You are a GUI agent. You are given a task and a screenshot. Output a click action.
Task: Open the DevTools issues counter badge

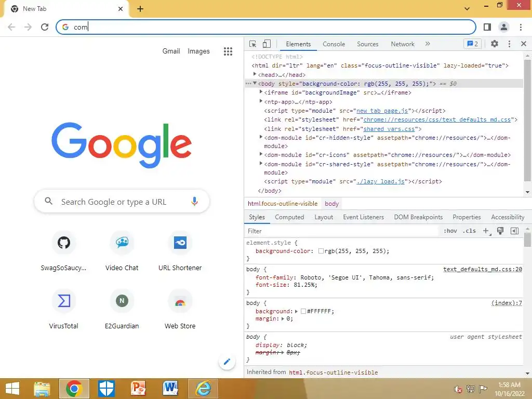[473, 44]
